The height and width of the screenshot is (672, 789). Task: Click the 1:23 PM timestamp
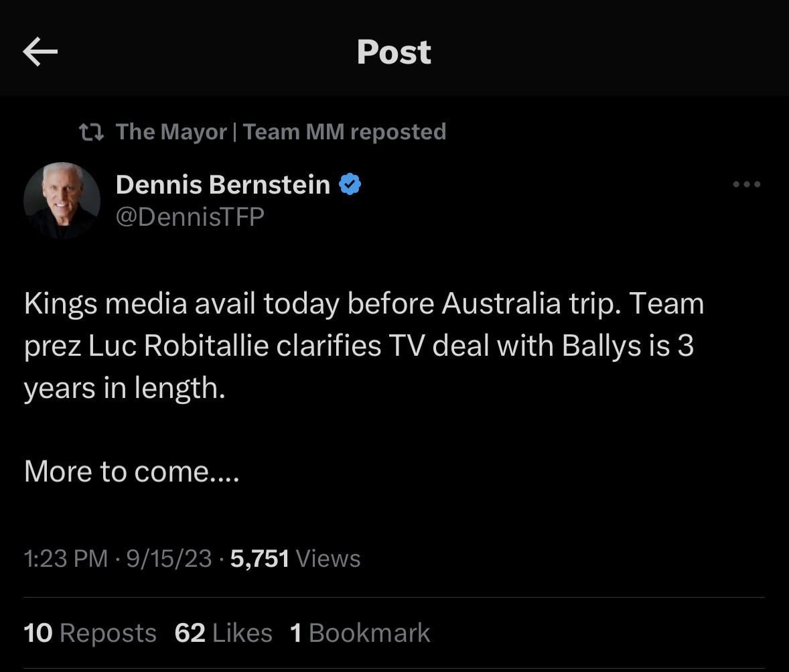coord(65,558)
